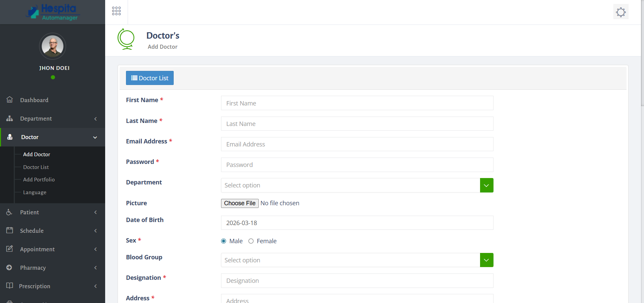Screen dimensions: 644x303
Task: Click the Pharmacy arrow icon in sidebar
Action: [95, 268]
